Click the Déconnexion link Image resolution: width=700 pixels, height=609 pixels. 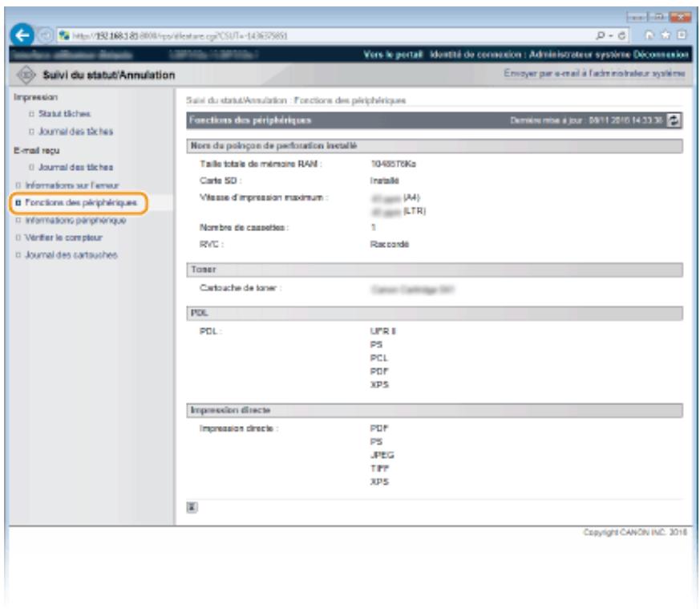coord(661,55)
